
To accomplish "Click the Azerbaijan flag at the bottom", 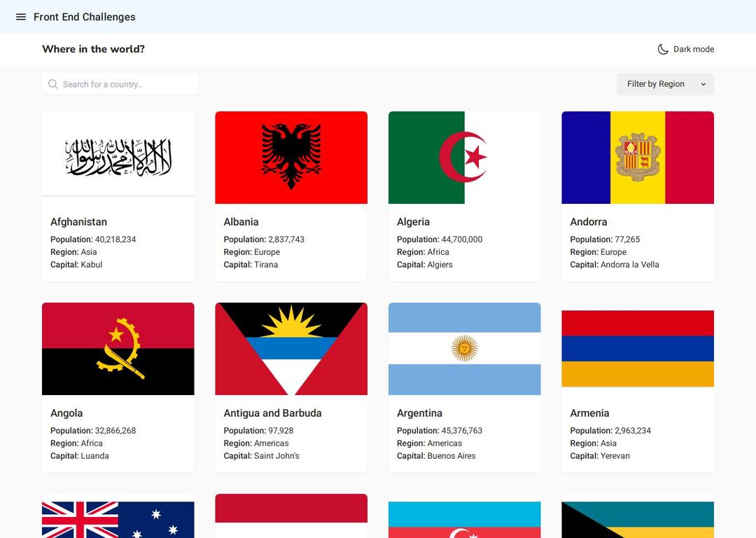I will click(464, 520).
